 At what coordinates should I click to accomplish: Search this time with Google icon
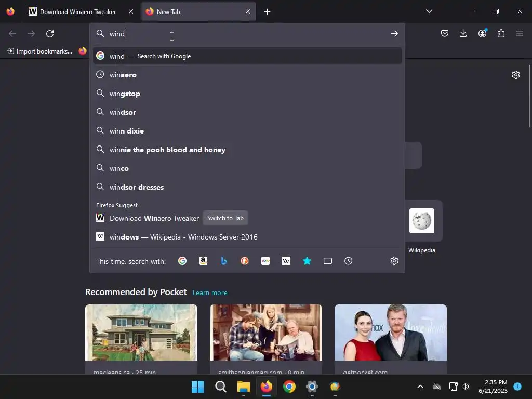(182, 261)
